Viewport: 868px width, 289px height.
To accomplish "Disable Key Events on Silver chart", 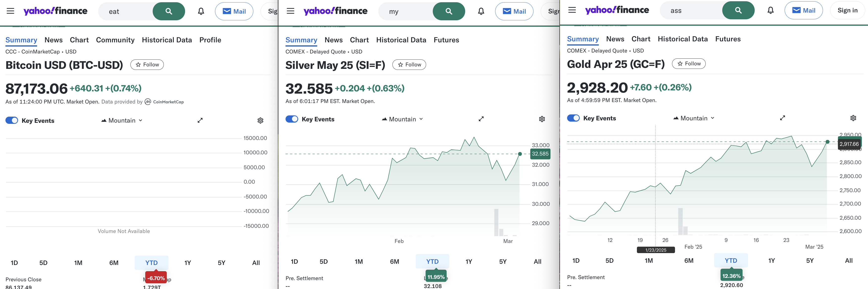I will pos(292,119).
